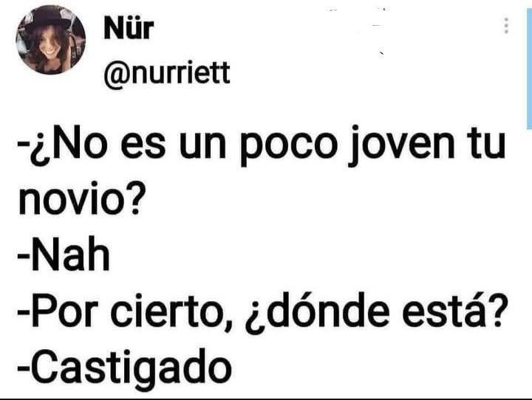Click the word "joven" in the tweet
Viewport: 532px width, 400px height.
402,145
